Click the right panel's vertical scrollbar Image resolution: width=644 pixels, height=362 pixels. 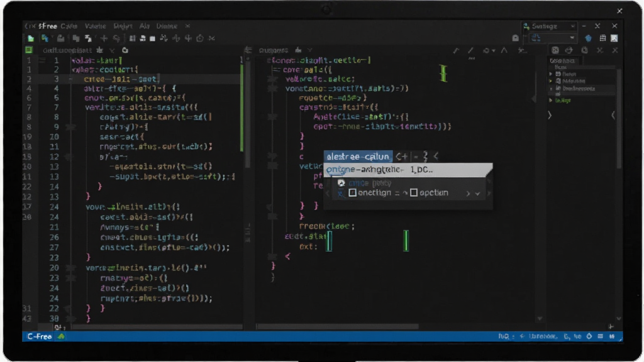pyautogui.click(x=619, y=119)
